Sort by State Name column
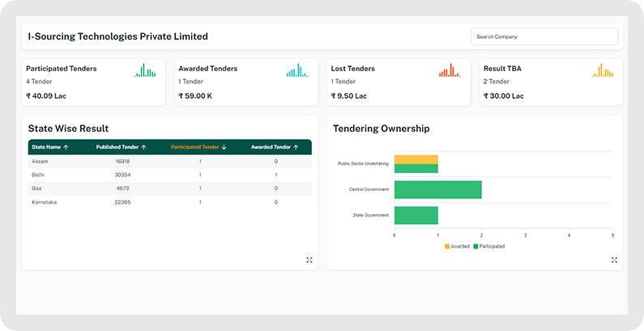The width and height of the screenshot is (644, 331). (x=49, y=147)
